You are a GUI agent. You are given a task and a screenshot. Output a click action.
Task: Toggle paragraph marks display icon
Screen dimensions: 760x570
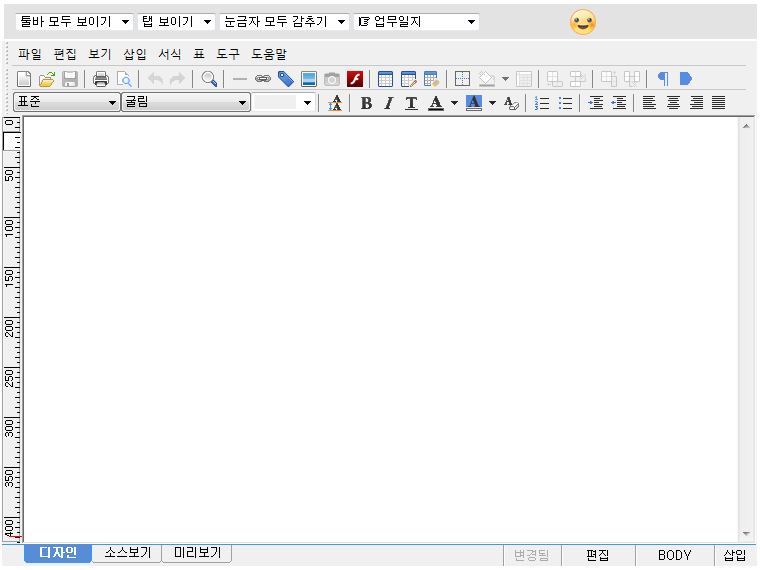click(x=662, y=79)
